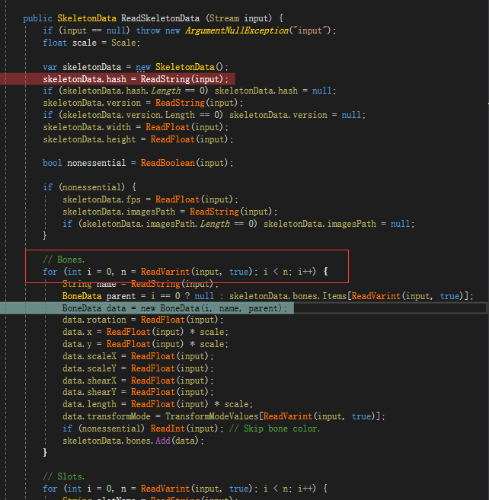Click 'var skeletonData' variable declaration

pos(82,67)
